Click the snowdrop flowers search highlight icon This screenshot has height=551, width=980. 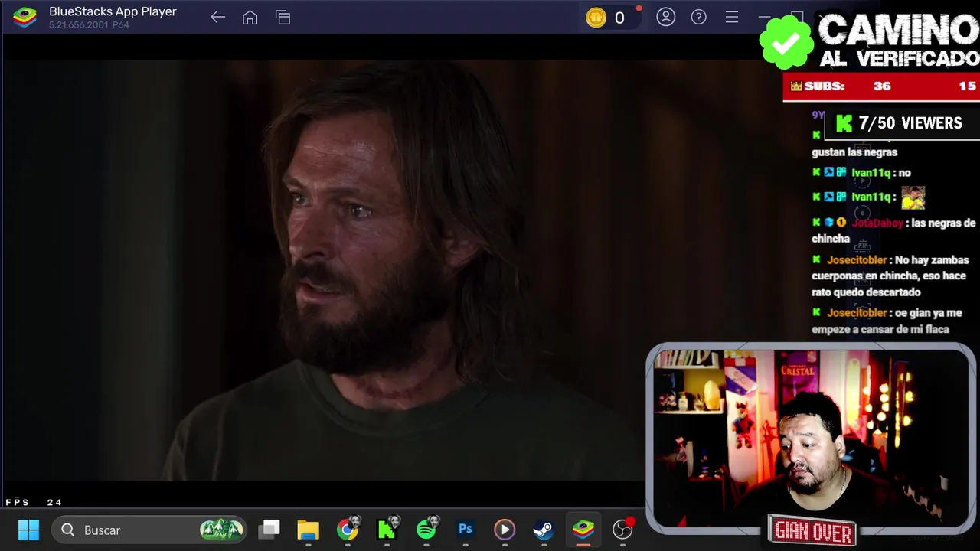point(221,529)
